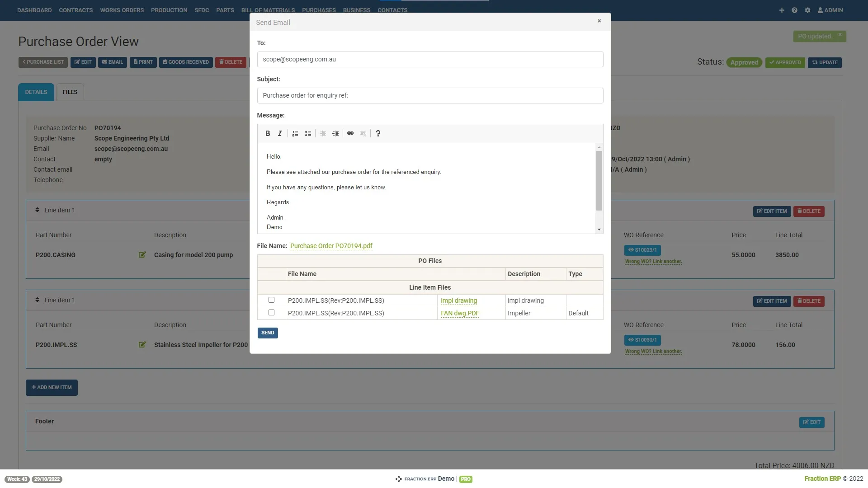Check the impl drawing file checkbox
This screenshot has height=488, width=868.
(271, 300)
